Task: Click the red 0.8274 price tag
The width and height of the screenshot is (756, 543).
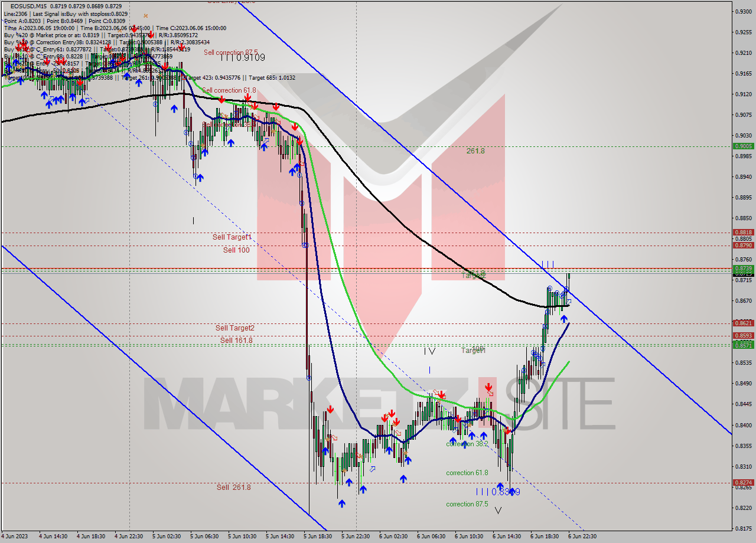Action: (743, 482)
